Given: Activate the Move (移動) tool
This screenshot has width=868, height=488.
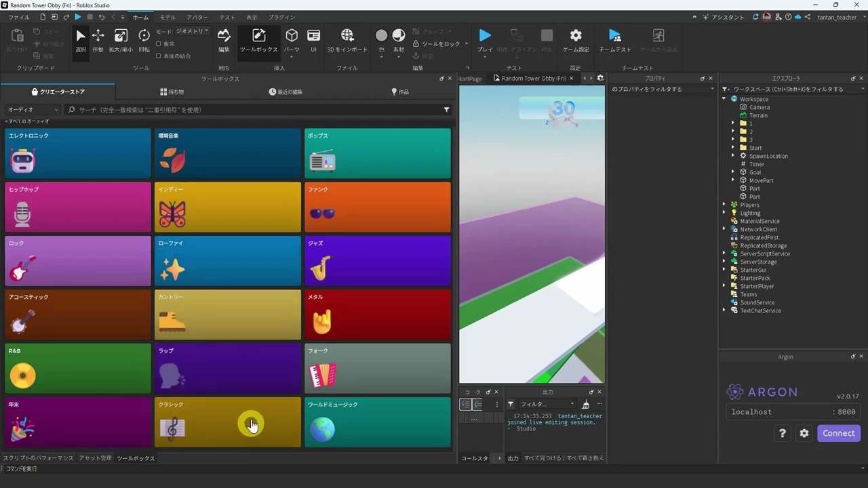Looking at the screenshot, I should (98, 40).
